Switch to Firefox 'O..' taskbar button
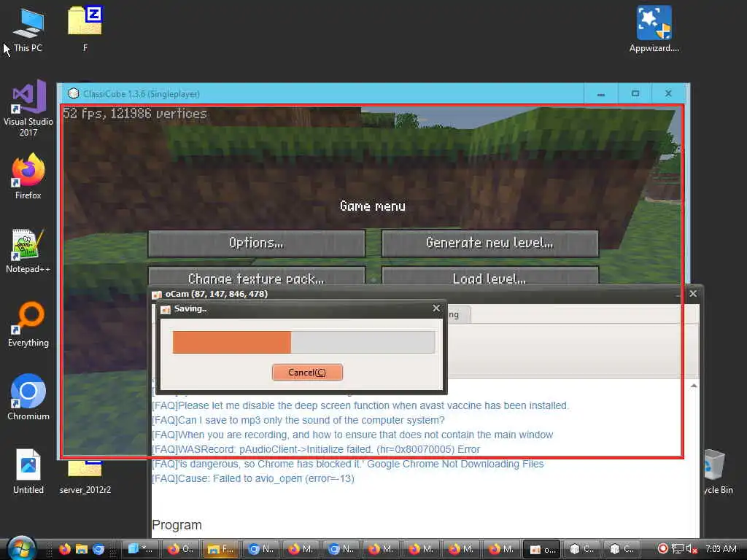Viewport: 747px width, 560px height. [x=180, y=549]
